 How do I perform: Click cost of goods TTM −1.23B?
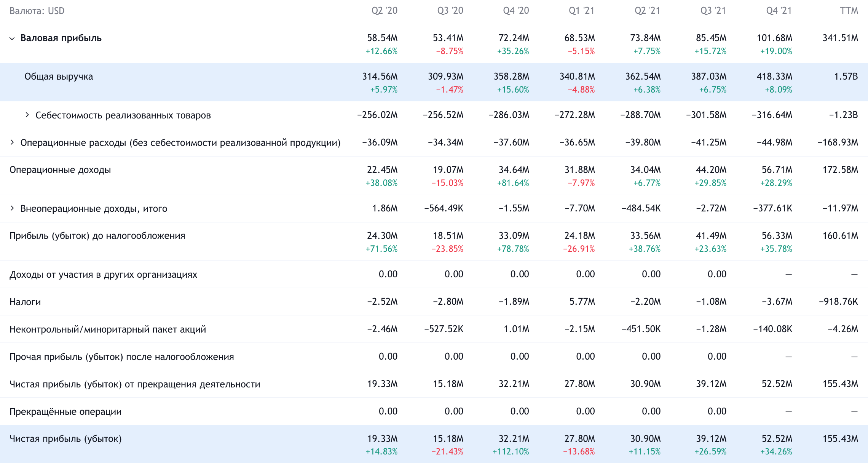pos(843,115)
